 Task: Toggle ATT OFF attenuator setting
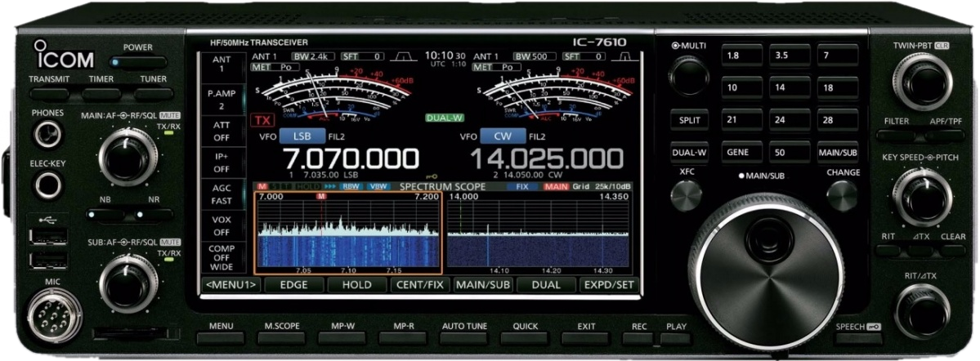[222, 131]
